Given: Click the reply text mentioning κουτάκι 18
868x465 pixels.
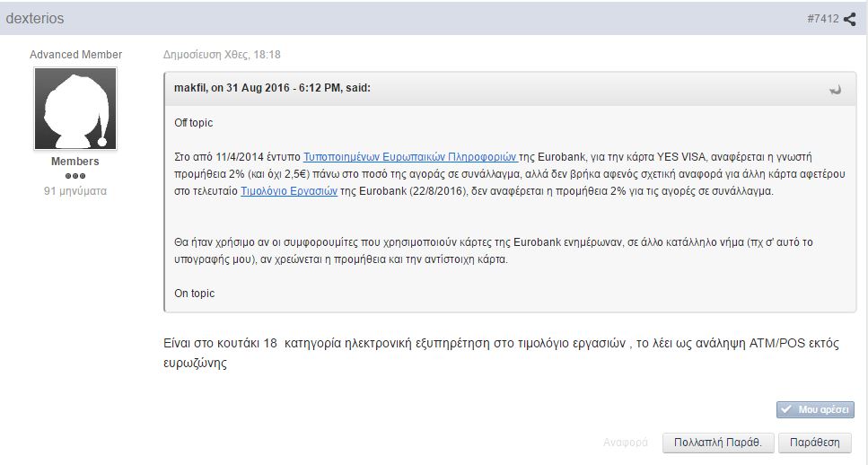Looking at the screenshot, I should 501,353.
